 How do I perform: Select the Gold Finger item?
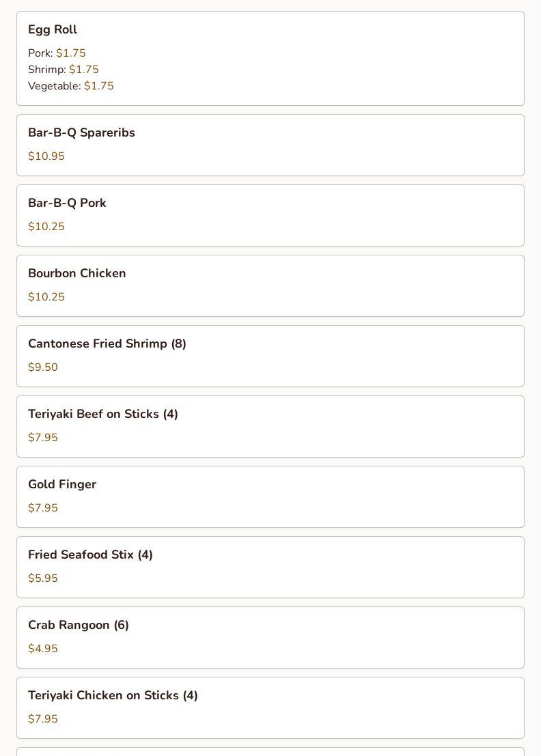pos(62,484)
